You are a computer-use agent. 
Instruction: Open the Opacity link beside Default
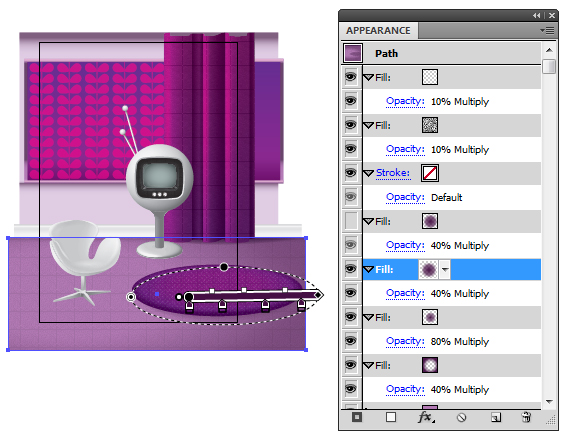(405, 197)
